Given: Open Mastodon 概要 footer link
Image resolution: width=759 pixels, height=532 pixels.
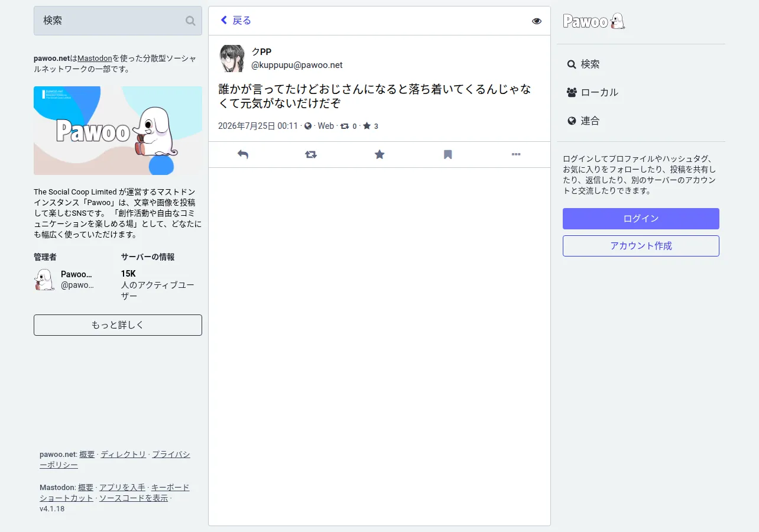Looking at the screenshot, I should 86,488.
